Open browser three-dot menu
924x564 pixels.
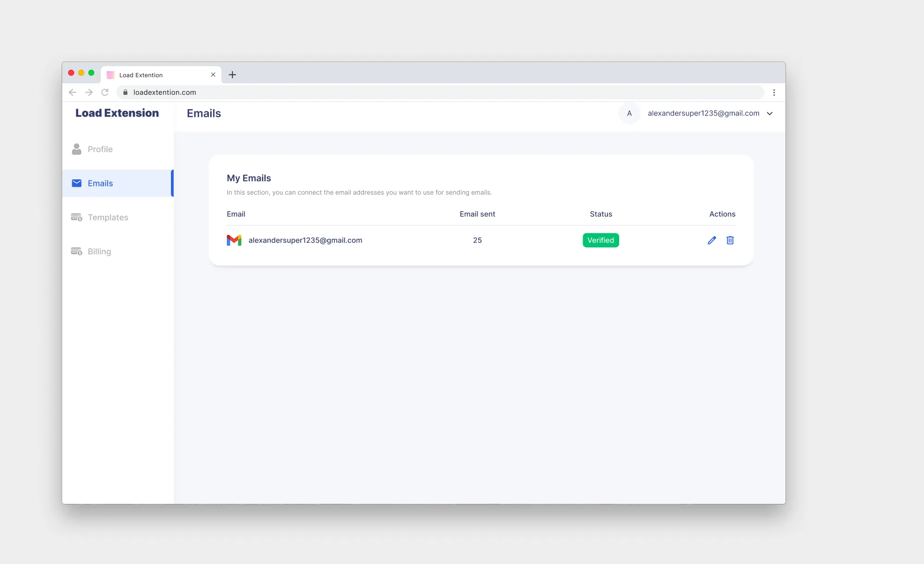click(x=774, y=92)
